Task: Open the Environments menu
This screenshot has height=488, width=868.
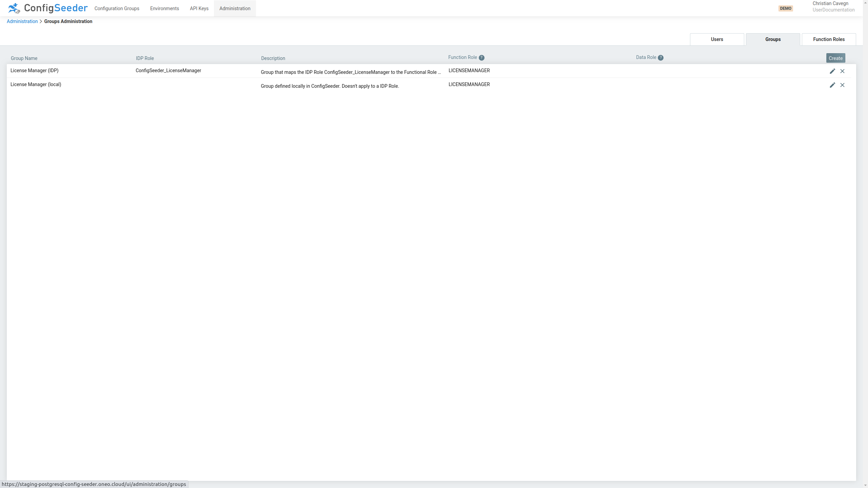Action: pos(164,8)
